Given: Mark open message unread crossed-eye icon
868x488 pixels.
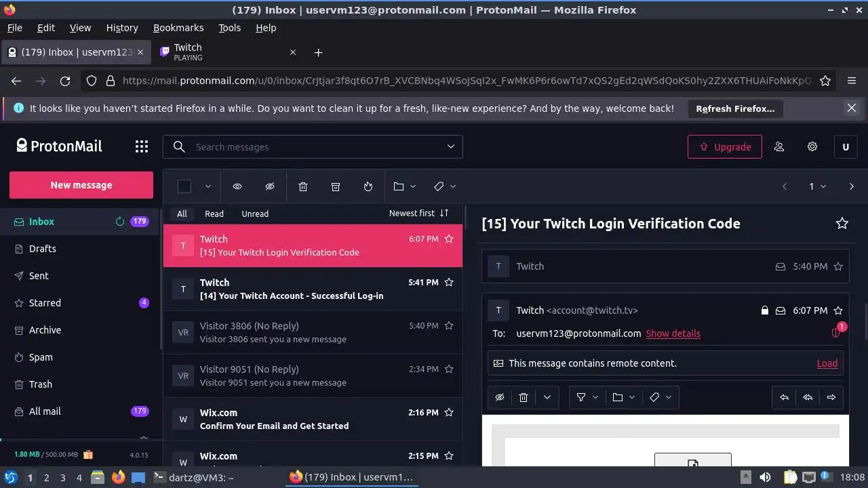Looking at the screenshot, I should pyautogui.click(x=500, y=397).
